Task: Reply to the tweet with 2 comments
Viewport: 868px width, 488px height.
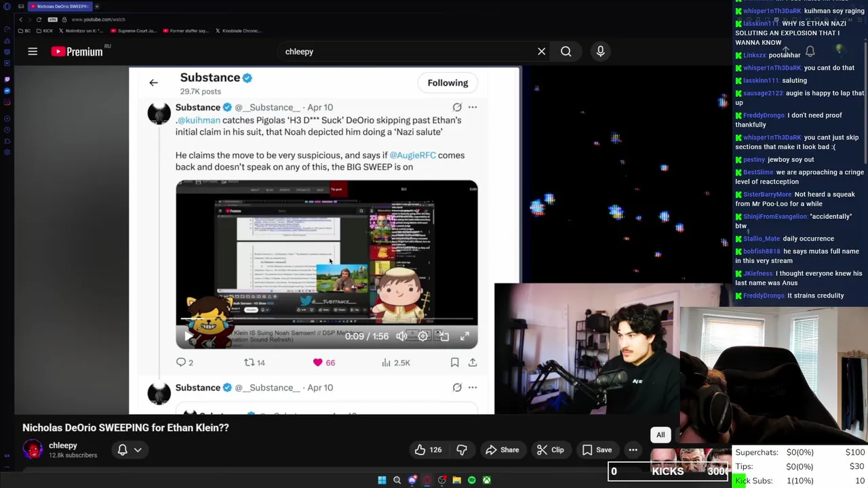Action: point(184,363)
